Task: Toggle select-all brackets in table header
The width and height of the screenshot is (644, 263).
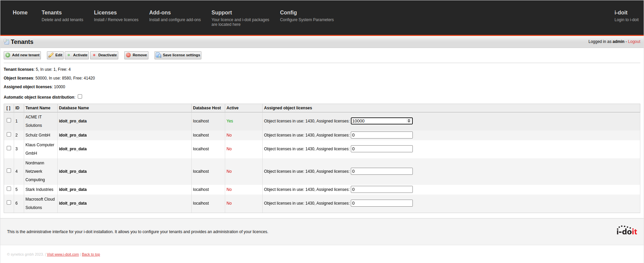Action: (x=8, y=108)
